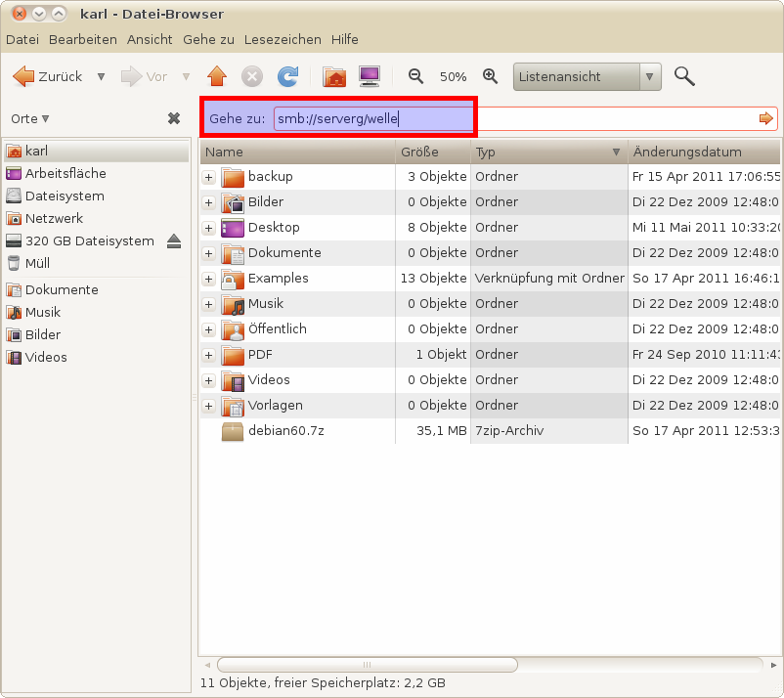Open the Zurück history dropdown arrow

[x=101, y=76]
